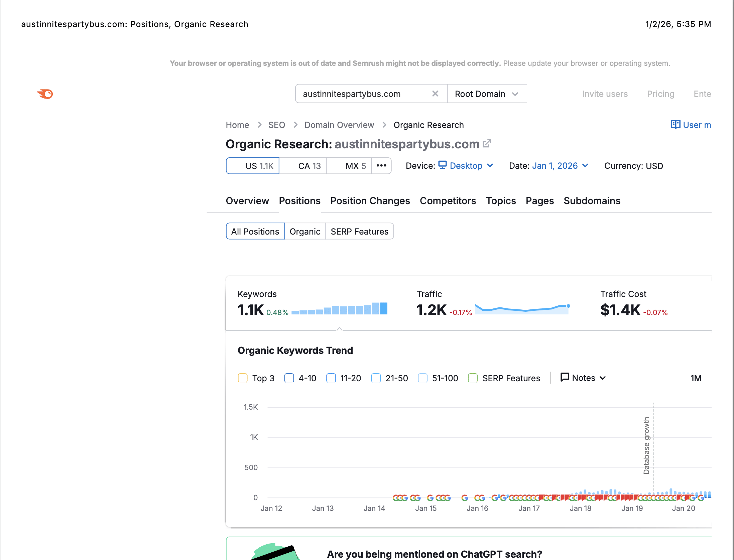Image resolution: width=734 pixels, height=560 pixels.
Task: Toggle the 51-100 positions checkbox
Action: tap(422, 378)
